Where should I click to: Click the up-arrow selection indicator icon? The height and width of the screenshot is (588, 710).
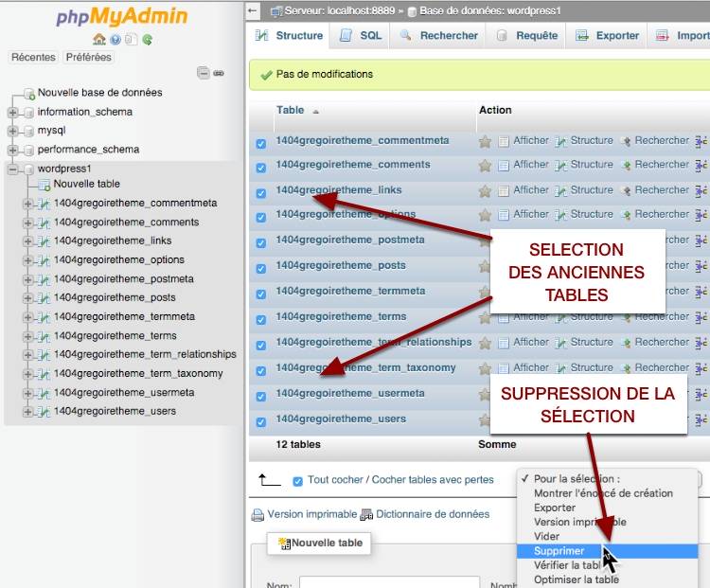270,480
